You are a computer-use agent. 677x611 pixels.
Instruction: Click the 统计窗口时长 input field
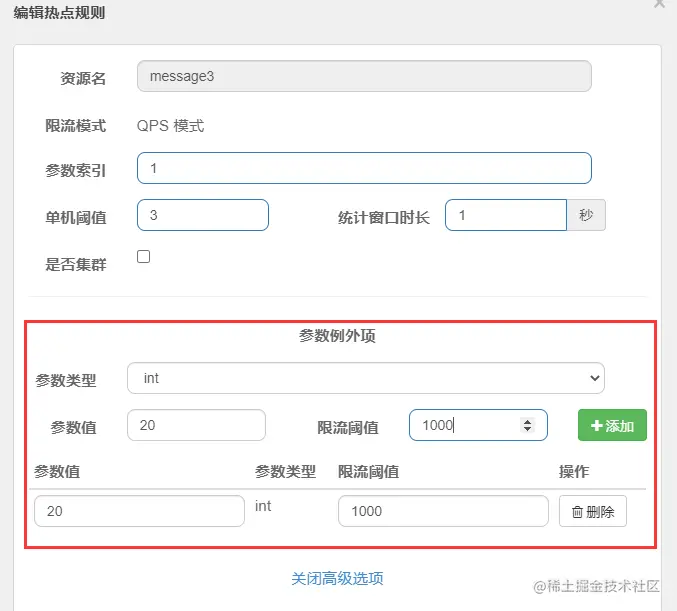pyautogui.click(x=506, y=215)
